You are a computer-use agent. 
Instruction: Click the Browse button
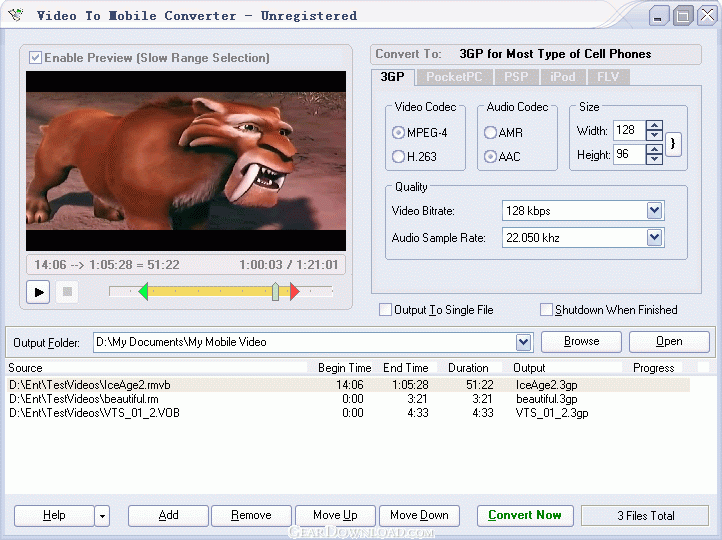pos(582,342)
